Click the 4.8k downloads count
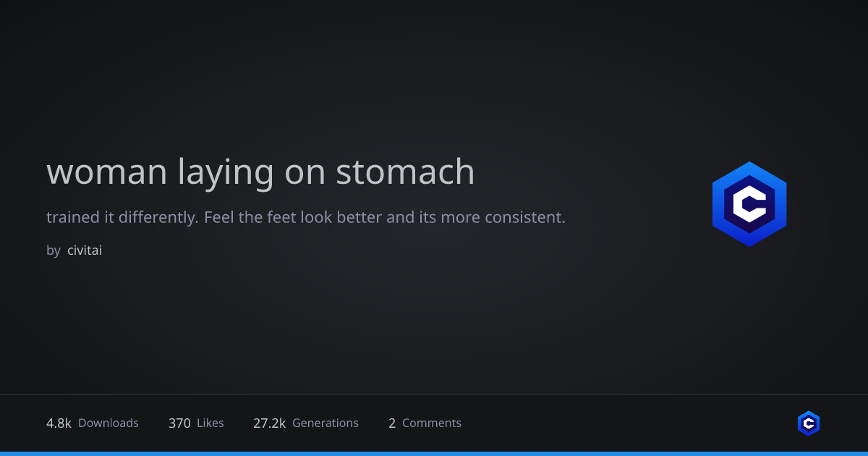The height and width of the screenshot is (456, 868). (x=59, y=423)
